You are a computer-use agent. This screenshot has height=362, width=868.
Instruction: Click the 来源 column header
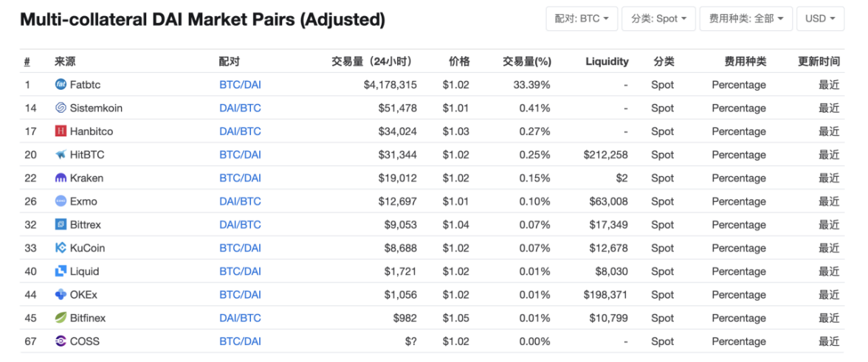pyautogui.click(x=65, y=61)
